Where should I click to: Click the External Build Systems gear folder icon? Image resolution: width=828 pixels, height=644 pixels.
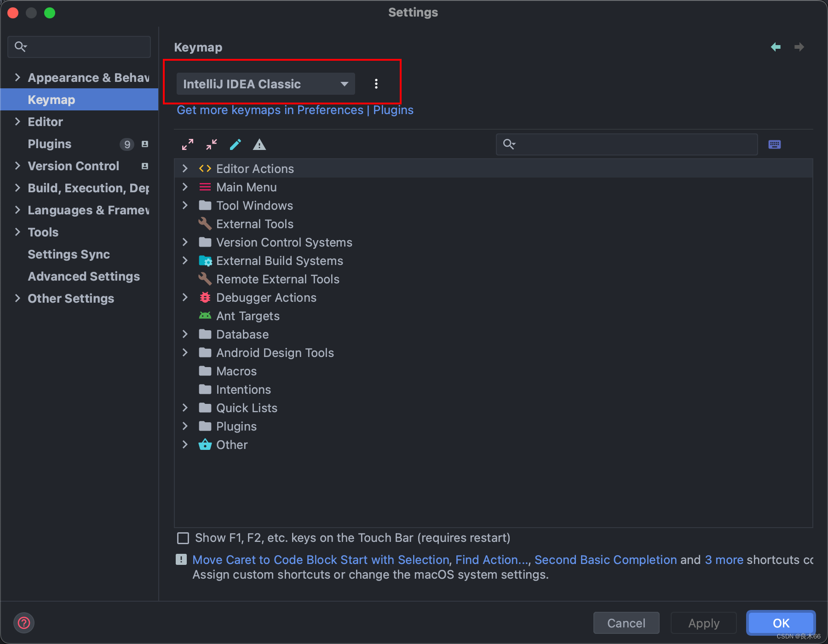coord(205,261)
